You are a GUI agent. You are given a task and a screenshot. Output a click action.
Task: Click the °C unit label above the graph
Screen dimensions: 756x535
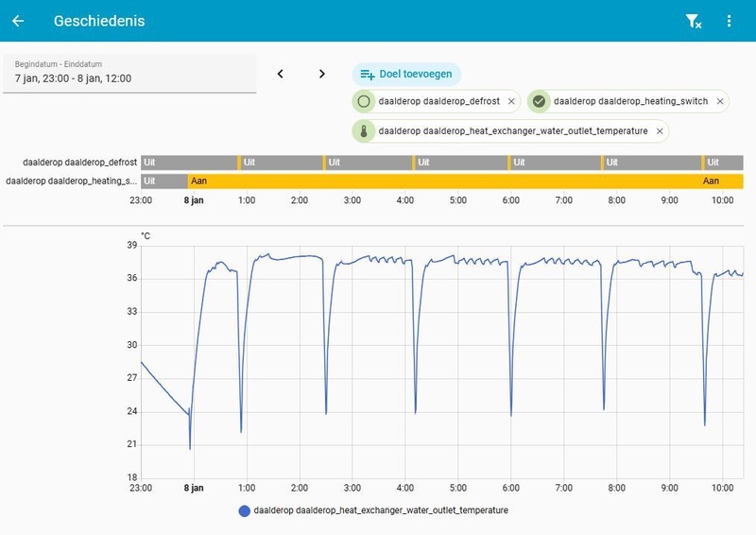pos(146,236)
